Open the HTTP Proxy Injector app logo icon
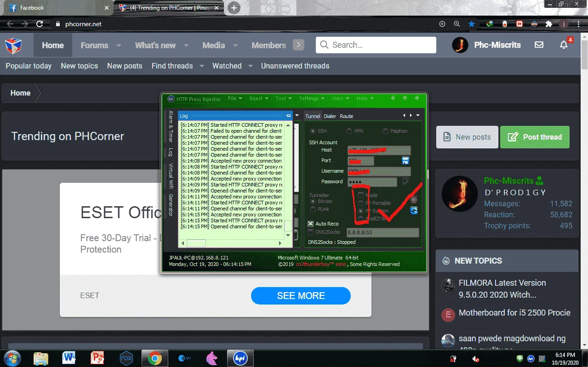Image resolution: width=588 pixels, height=367 pixels. [x=171, y=99]
